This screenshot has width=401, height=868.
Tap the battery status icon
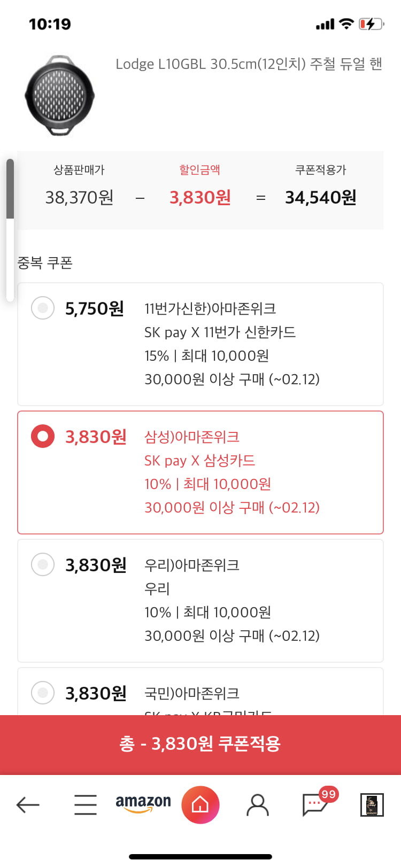[x=371, y=24]
